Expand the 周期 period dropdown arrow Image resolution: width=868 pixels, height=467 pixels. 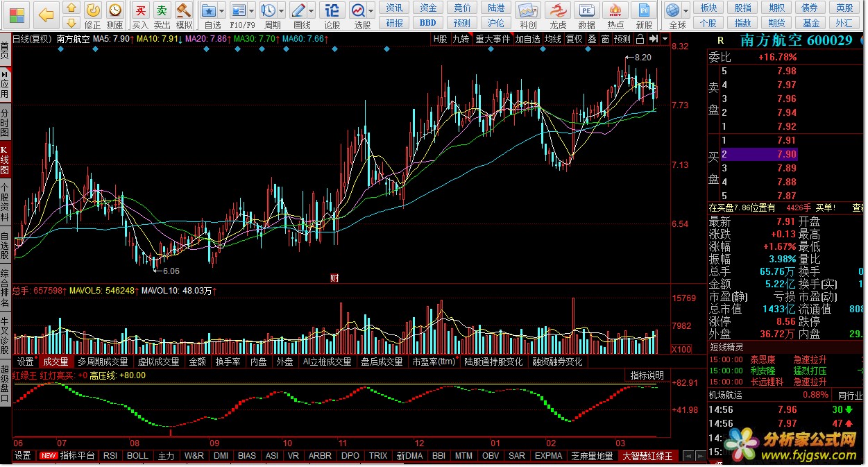281,12
